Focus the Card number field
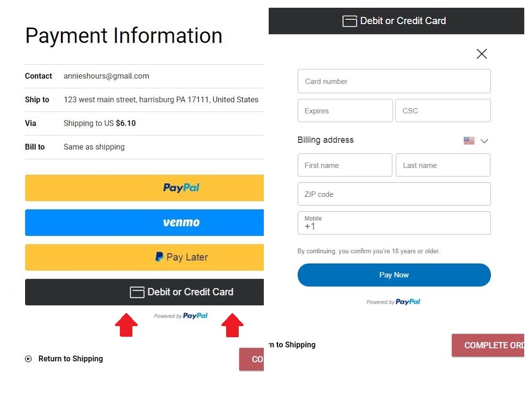This screenshot has width=532, height=399. (x=394, y=81)
